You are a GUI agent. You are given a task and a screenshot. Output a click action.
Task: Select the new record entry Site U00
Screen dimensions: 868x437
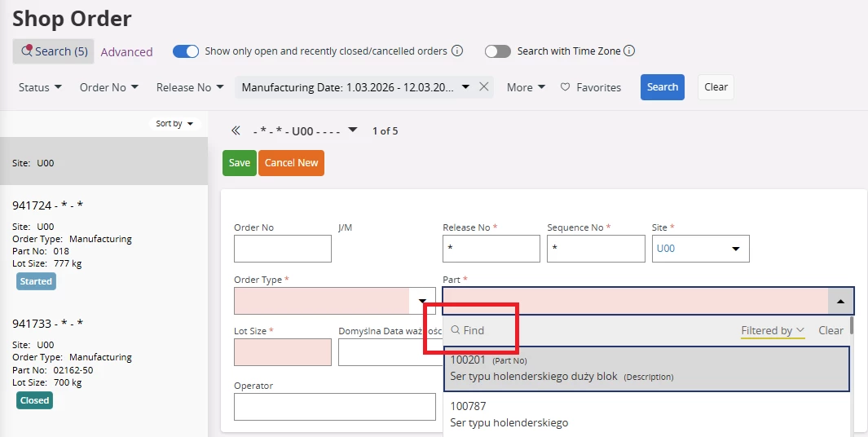[104, 161]
